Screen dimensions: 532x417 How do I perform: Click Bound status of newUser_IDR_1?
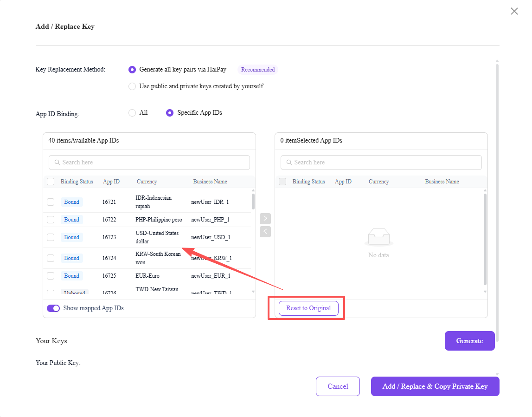pyautogui.click(x=71, y=202)
